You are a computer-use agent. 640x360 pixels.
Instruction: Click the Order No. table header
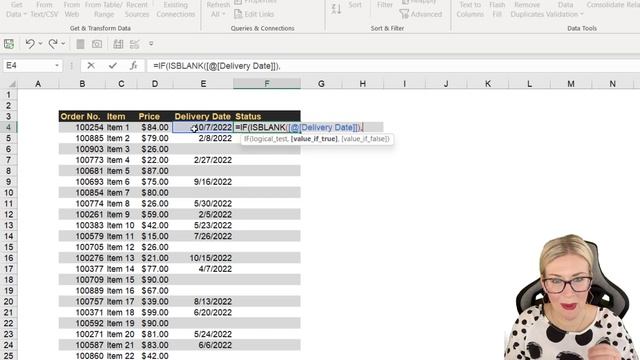[82, 116]
